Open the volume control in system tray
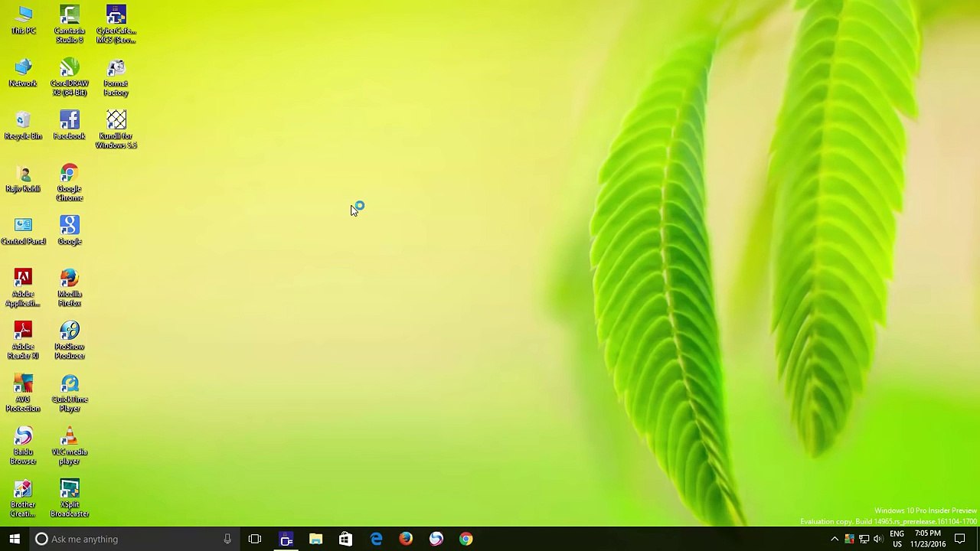The height and width of the screenshot is (551, 980). [x=878, y=539]
